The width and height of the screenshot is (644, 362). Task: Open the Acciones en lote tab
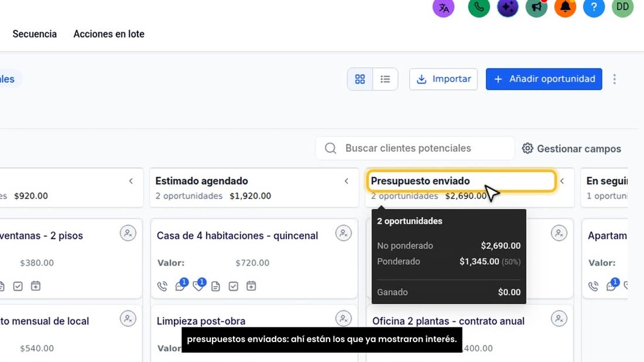[109, 34]
